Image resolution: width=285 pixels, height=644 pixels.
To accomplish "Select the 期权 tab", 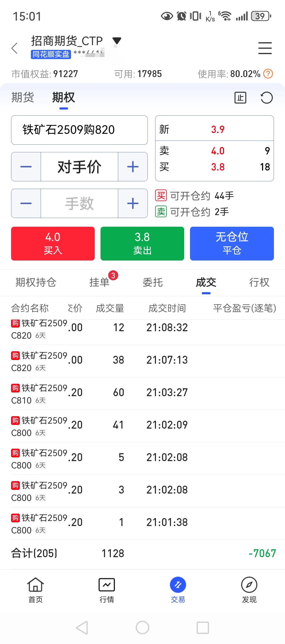I will click(x=64, y=97).
